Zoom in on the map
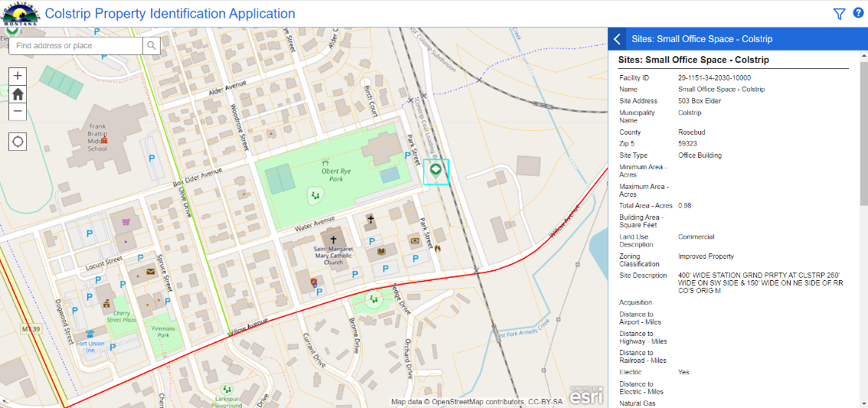Image resolution: width=868 pixels, height=408 pixels. coord(18,76)
